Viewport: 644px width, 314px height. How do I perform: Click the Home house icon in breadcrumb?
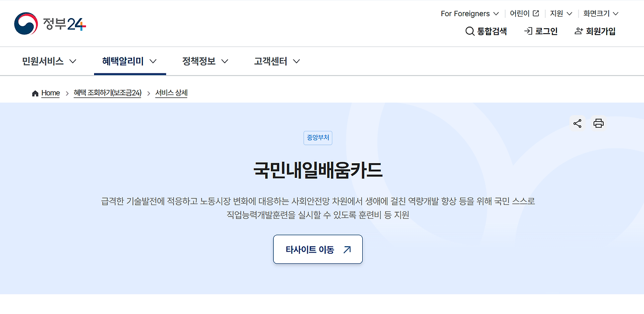(x=35, y=93)
